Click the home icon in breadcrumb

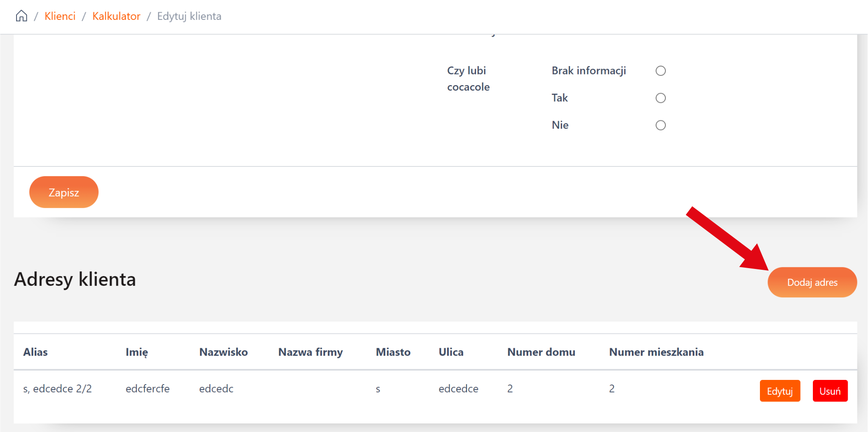22,16
